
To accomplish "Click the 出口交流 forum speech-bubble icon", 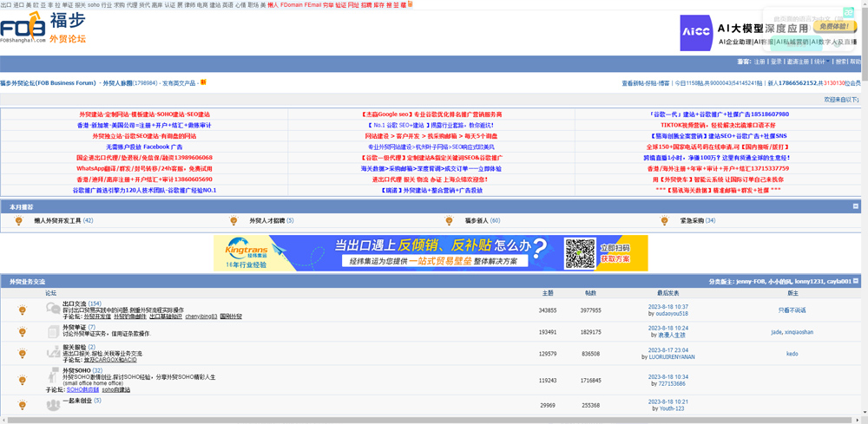I will (x=22, y=310).
